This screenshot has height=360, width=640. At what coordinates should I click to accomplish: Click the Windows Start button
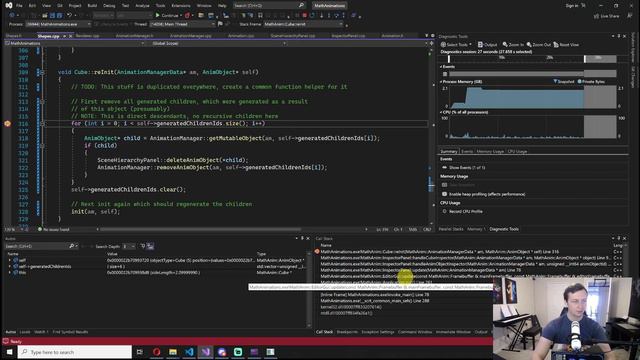pyautogui.click(x=9, y=352)
